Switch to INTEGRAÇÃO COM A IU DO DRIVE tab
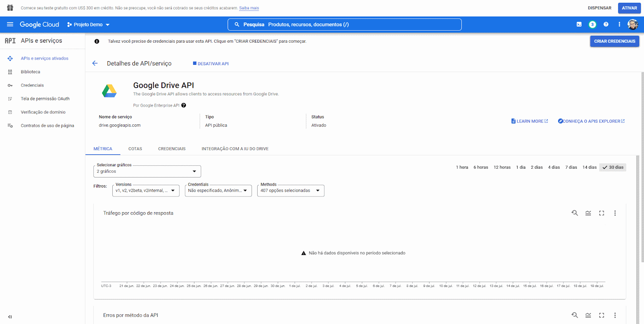Viewport: 644px width, 324px height. tap(235, 149)
